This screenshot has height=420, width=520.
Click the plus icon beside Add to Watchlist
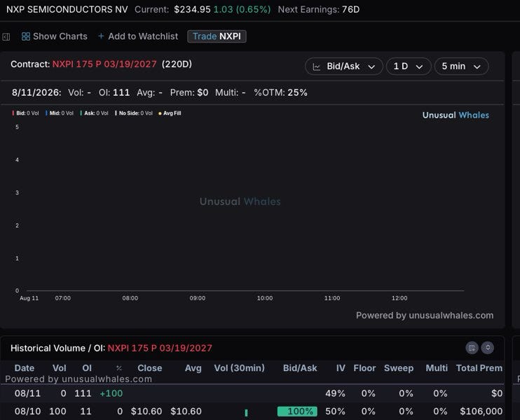pyautogui.click(x=101, y=36)
